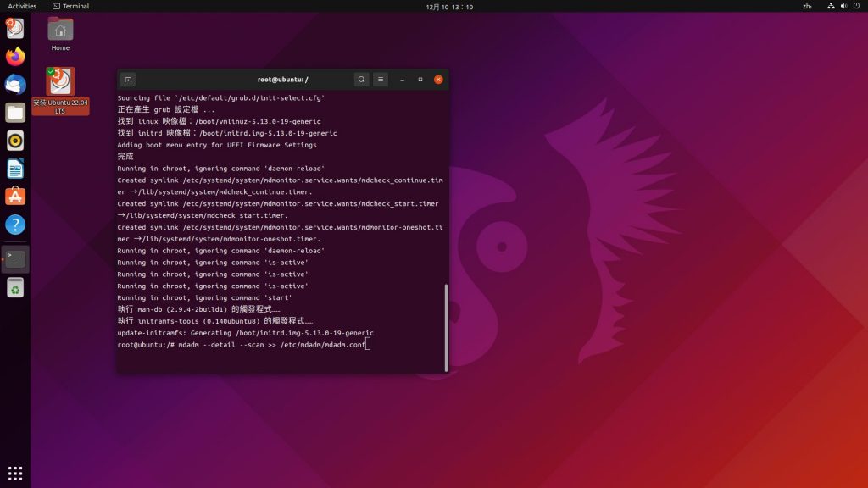
Task: Open the clock and calendar panel
Action: (x=449, y=7)
